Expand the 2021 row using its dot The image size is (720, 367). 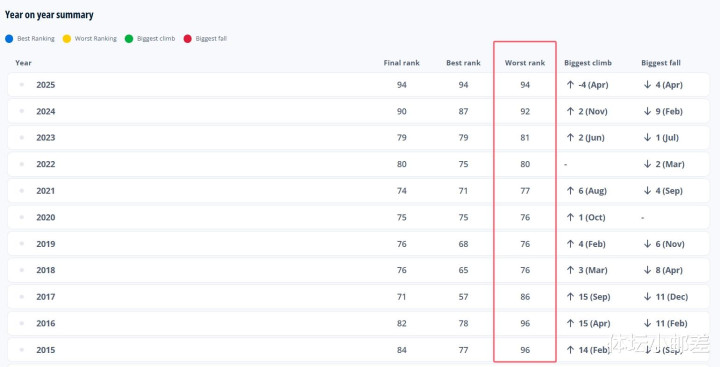22,191
